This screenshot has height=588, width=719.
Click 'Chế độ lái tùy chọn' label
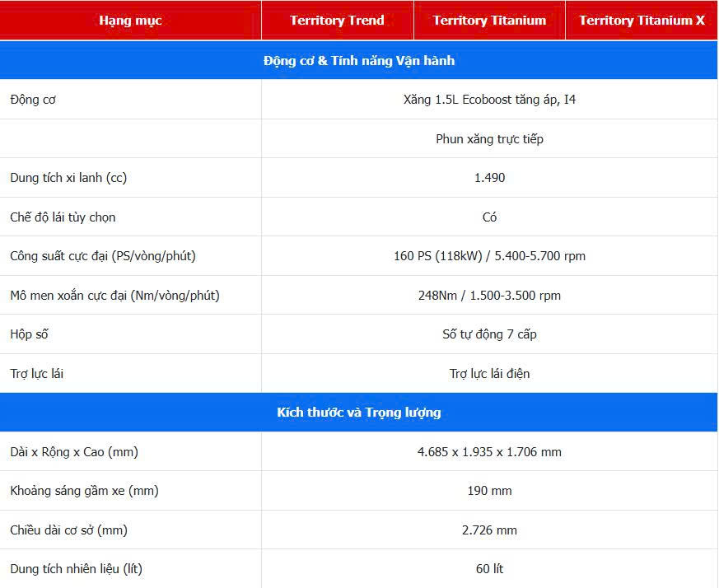(63, 217)
